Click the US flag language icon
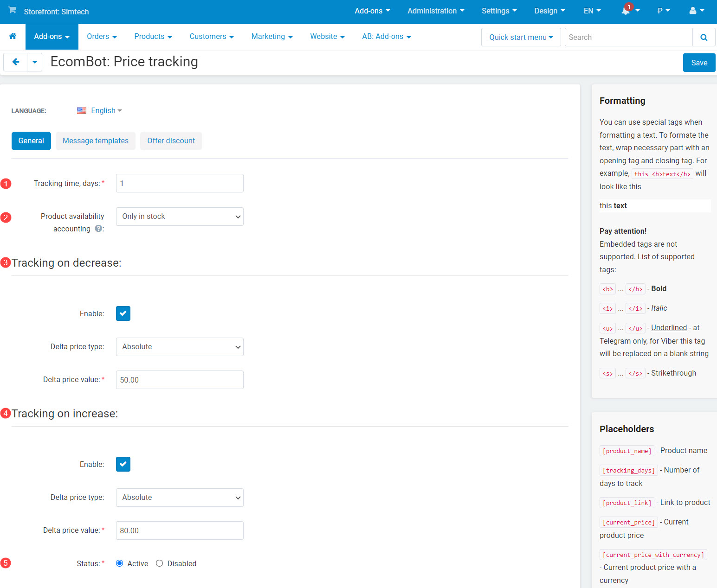 point(82,110)
